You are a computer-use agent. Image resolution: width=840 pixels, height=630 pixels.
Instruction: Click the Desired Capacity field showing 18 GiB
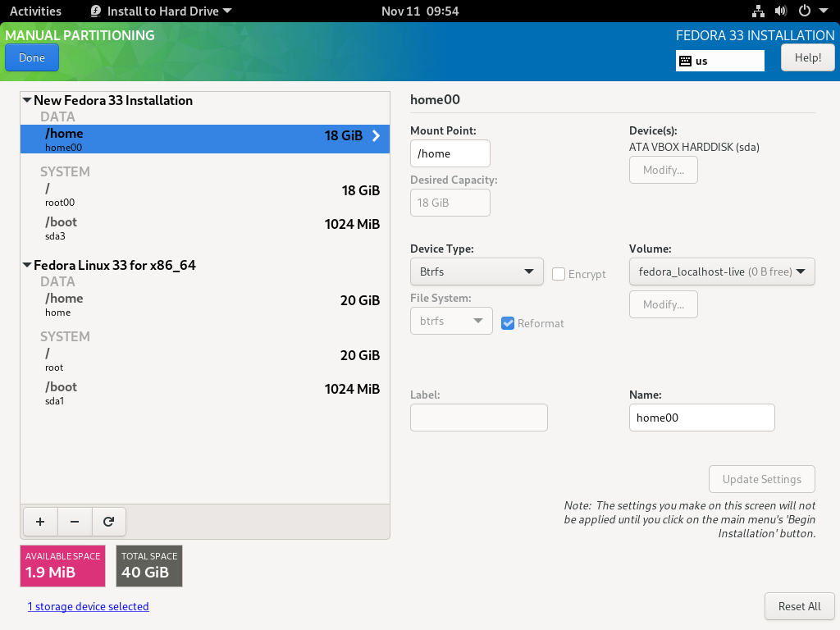coord(450,203)
